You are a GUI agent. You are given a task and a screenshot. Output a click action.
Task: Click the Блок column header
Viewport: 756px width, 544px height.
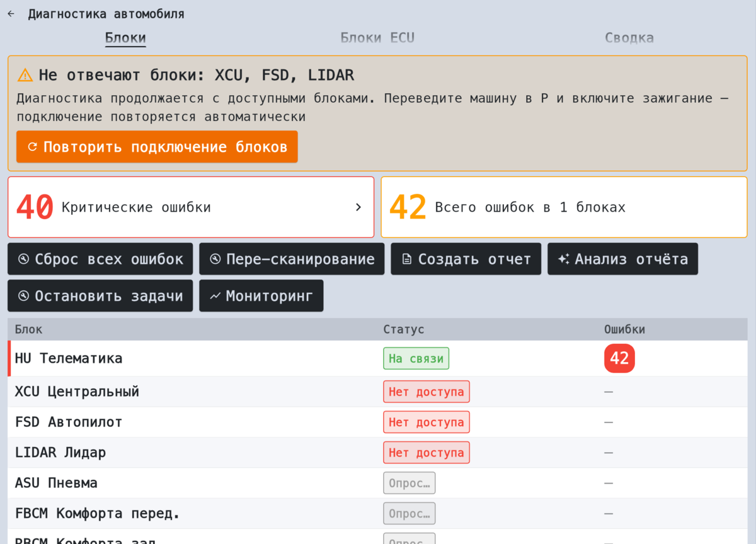click(x=29, y=329)
